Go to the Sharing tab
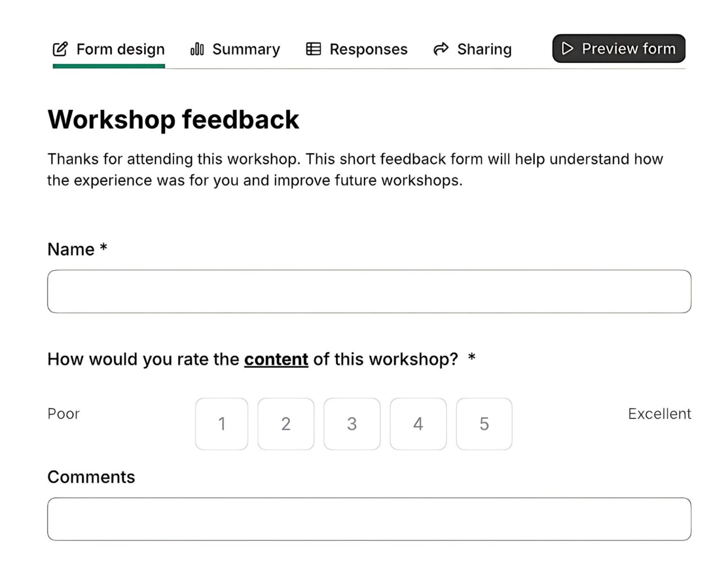 [x=484, y=49]
